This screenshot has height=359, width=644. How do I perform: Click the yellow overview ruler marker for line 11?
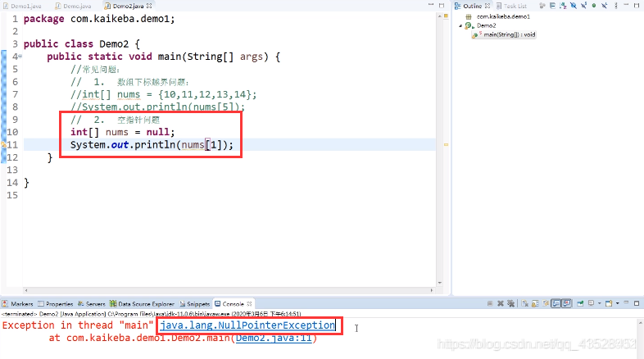tap(446, 144)
